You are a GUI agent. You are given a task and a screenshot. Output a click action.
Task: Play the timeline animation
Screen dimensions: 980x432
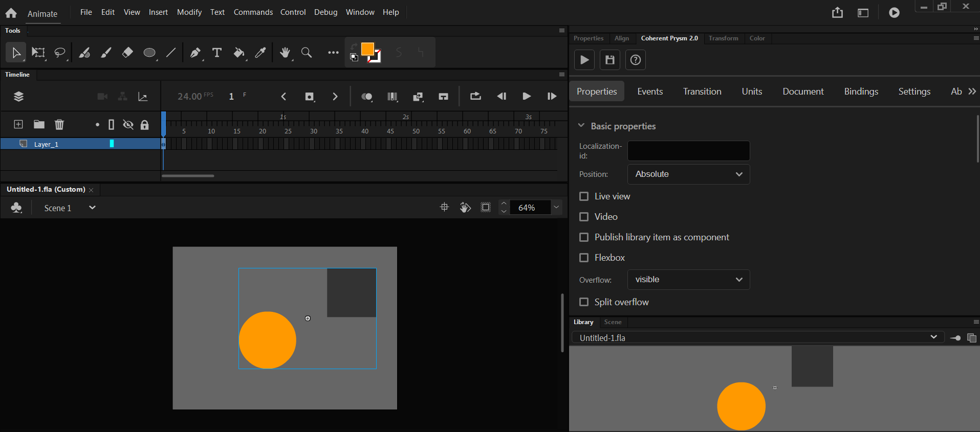tap(527, 96)
